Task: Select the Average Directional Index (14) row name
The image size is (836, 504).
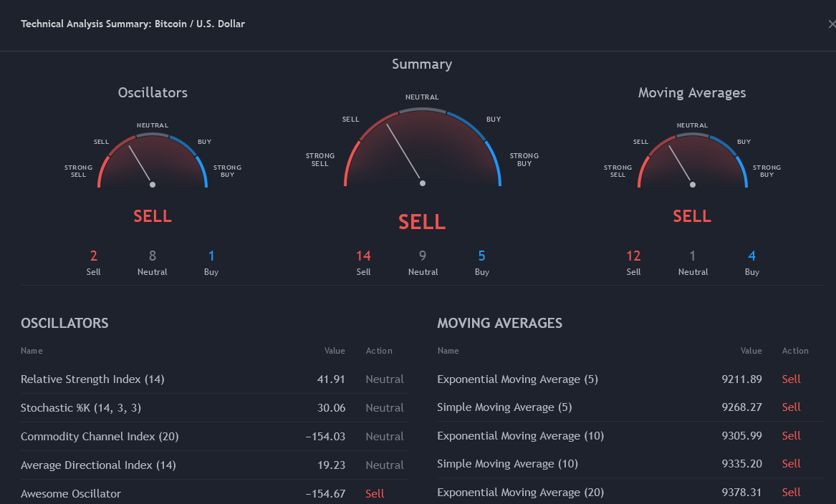Action: (x=98, y=465)
